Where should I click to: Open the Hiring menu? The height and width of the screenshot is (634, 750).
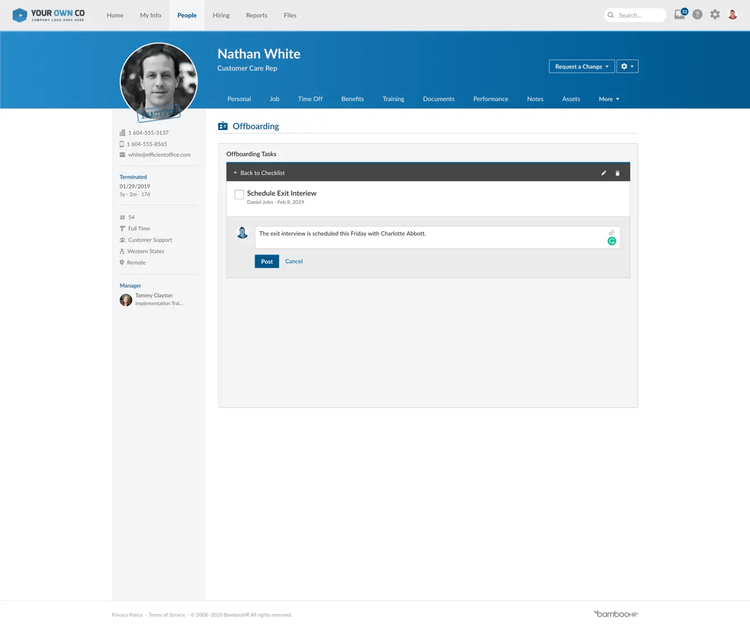pos(221,15)
